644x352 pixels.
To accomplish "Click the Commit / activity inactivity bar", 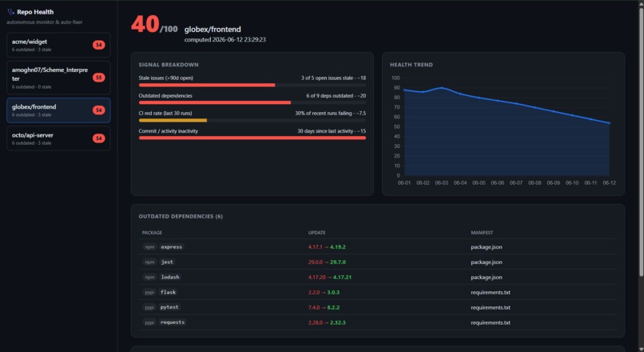I will [x=252, y=138].
